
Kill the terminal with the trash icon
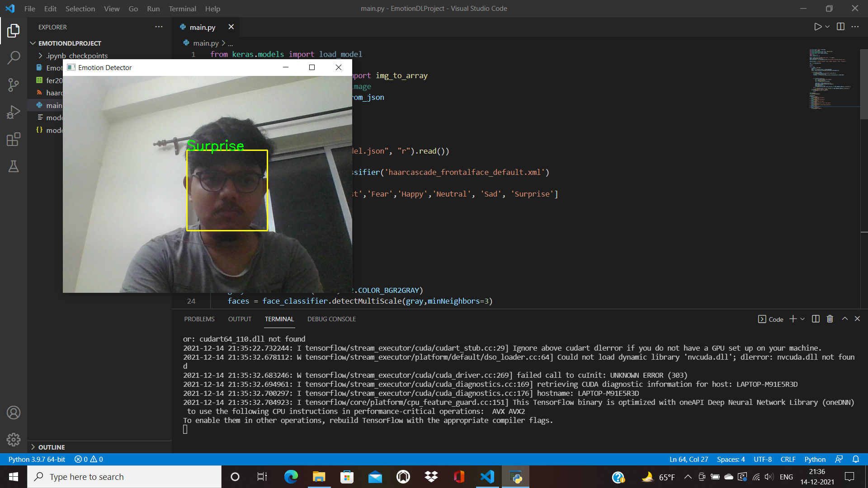click(830, 319)
